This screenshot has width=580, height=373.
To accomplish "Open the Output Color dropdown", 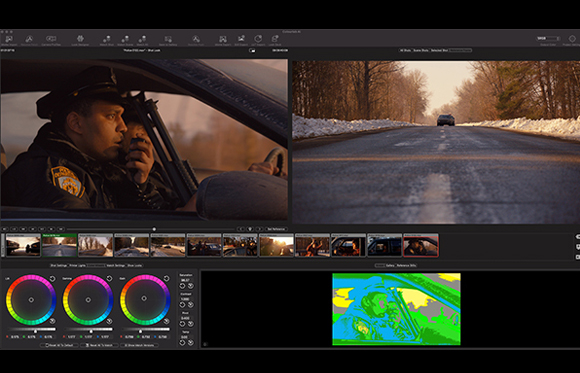I will 548,38.
